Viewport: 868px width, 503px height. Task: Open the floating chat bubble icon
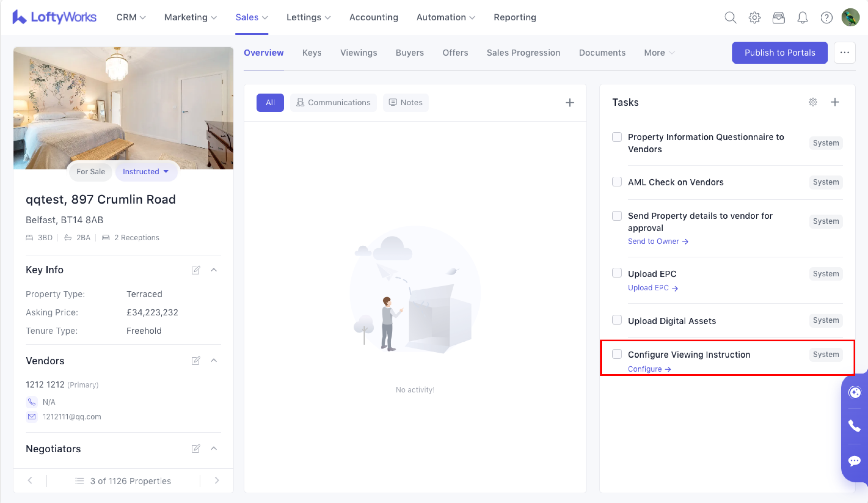[x=854, y=460]
